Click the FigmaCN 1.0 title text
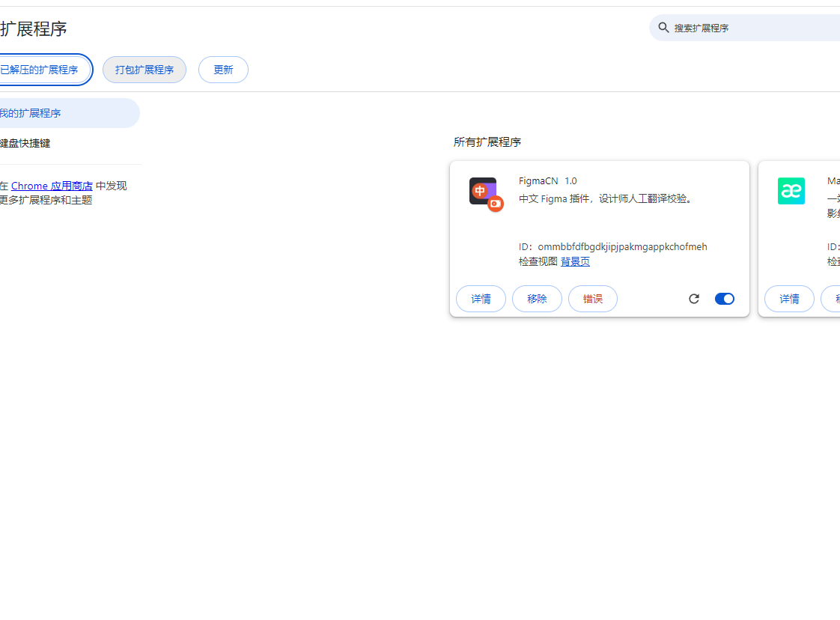Image resolution: width=840 pixels, height=620 pixels. coord(547,181)
